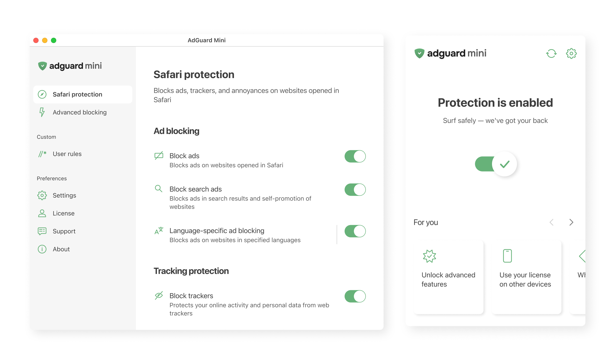Viewport: 615px width, 364px height.
Task: Open the License section
Action: click(x=63, y=213)
